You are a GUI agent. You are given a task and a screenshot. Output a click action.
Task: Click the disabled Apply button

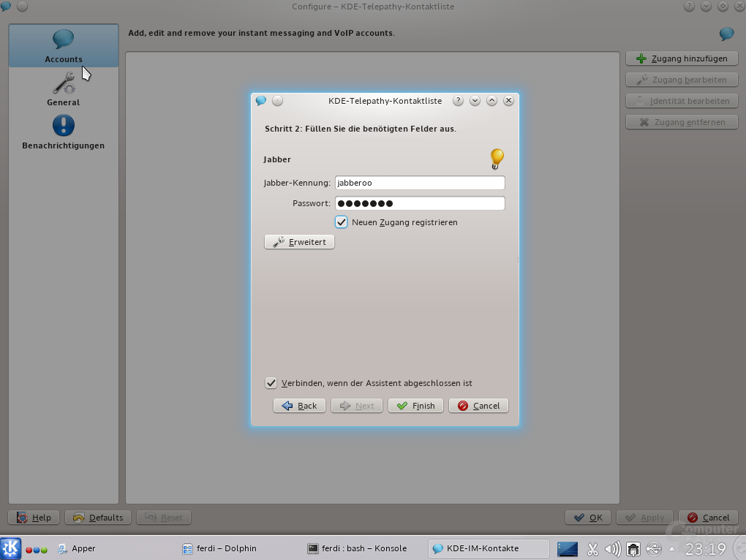coord(644,517)
